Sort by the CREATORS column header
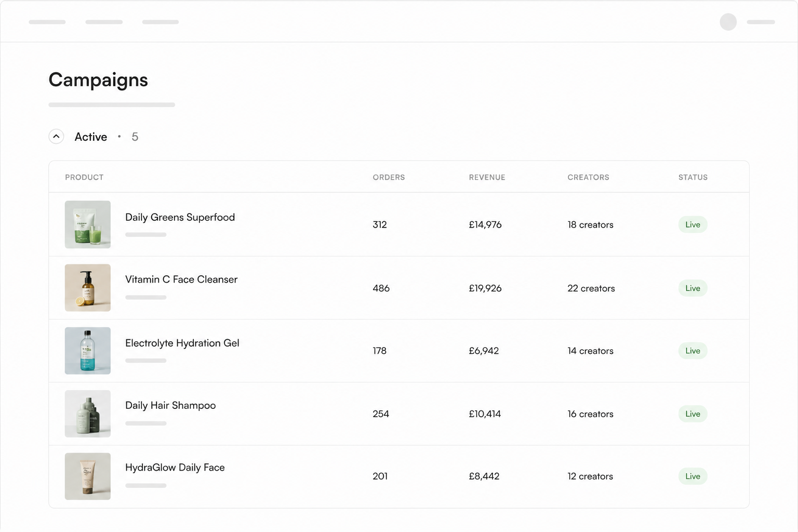Viewport: 798px width, 532px height. [x=588, y=177]
